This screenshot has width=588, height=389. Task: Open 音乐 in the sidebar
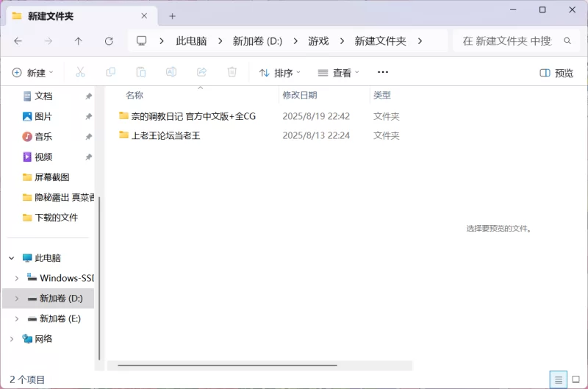pos(43,137)
